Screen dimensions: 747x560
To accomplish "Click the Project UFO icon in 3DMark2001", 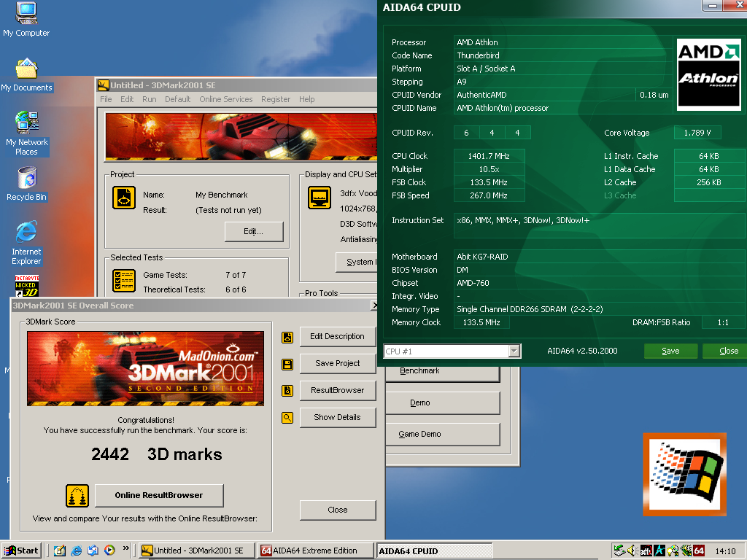I will click(124, 198).
